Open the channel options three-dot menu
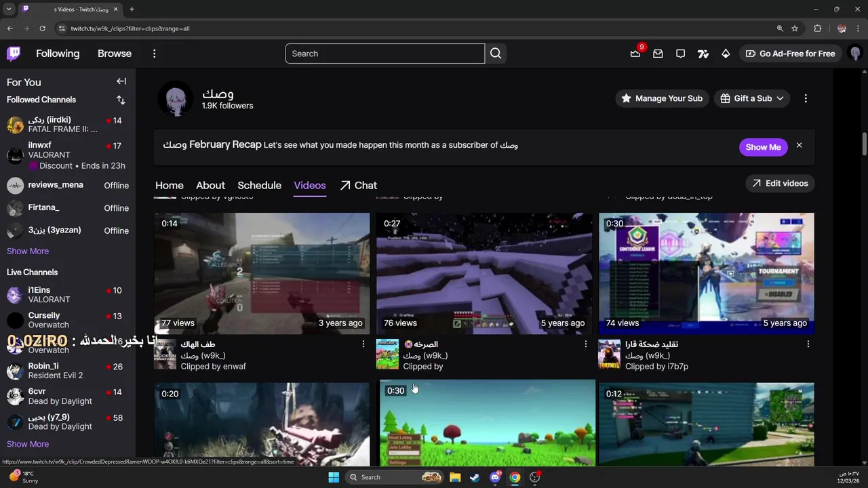Screen dimensions: 868x488 806,98
